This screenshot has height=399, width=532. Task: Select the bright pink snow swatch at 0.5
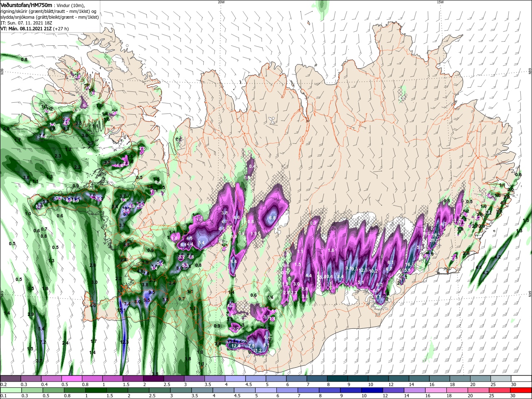71,379
